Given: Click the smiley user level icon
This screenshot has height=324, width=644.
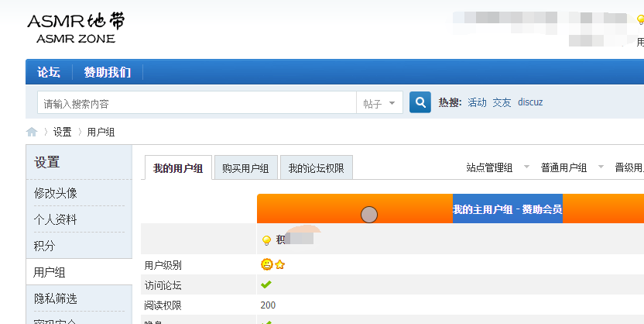Looking at the screenshot, I should (x=267, y=264).
